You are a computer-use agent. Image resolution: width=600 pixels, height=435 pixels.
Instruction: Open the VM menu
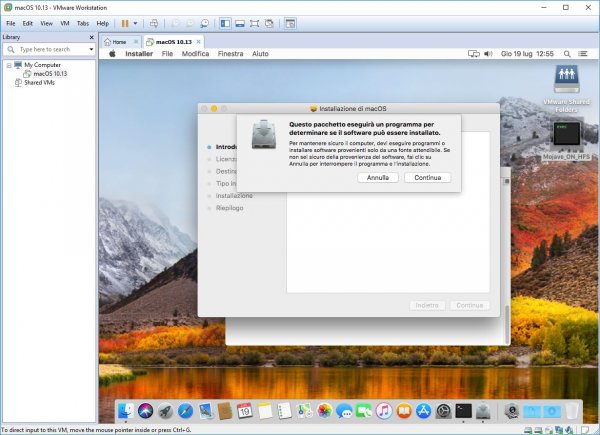coord(65,23)
